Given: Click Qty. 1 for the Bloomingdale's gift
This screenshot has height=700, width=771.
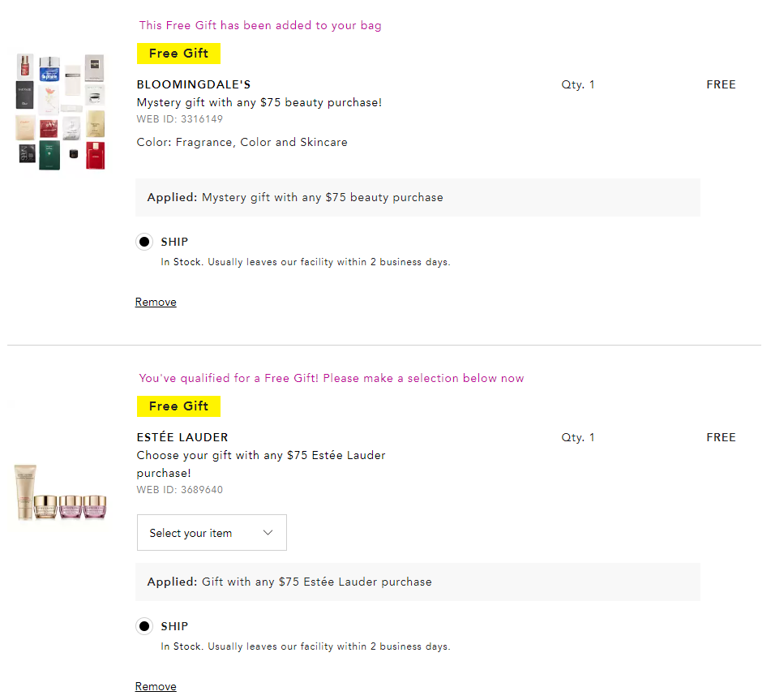Looking at the screenshot, I should (x=578, y=84).
